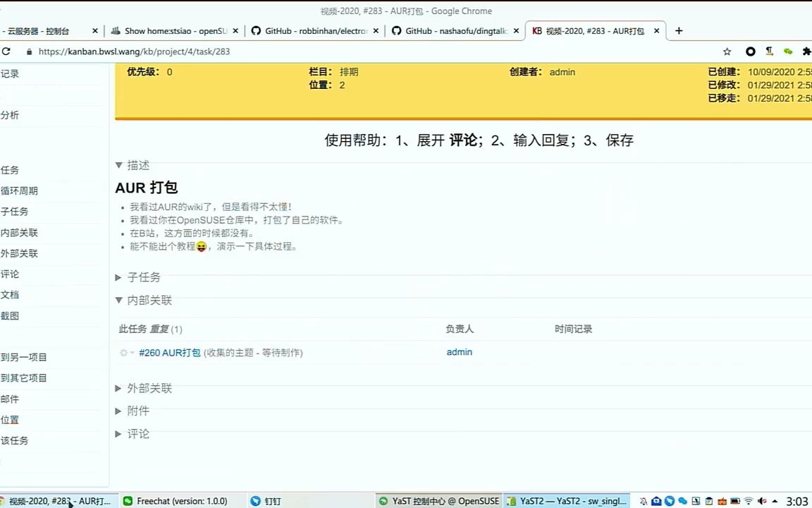Show hidden icons in the system tray
The height and width of the screenshot is (508, 812).
(x=775, y=501)
